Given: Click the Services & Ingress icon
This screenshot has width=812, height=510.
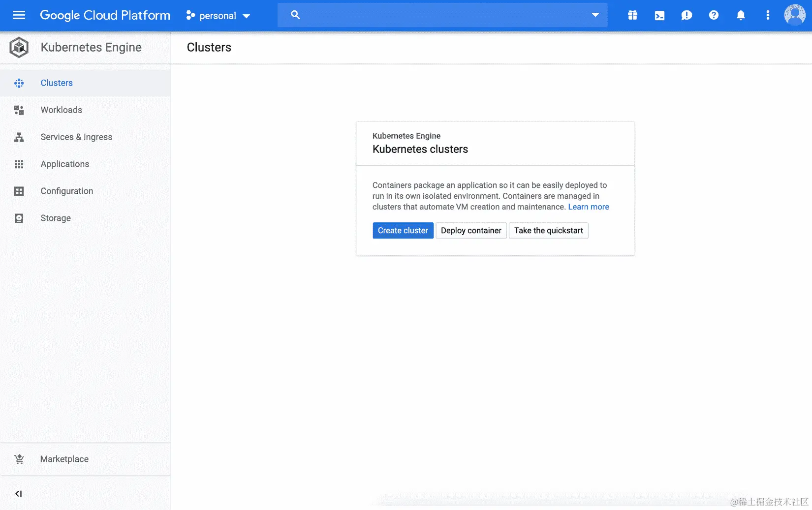Looking at the screenshot, I should pyautogui.click(x=19, y=137).
